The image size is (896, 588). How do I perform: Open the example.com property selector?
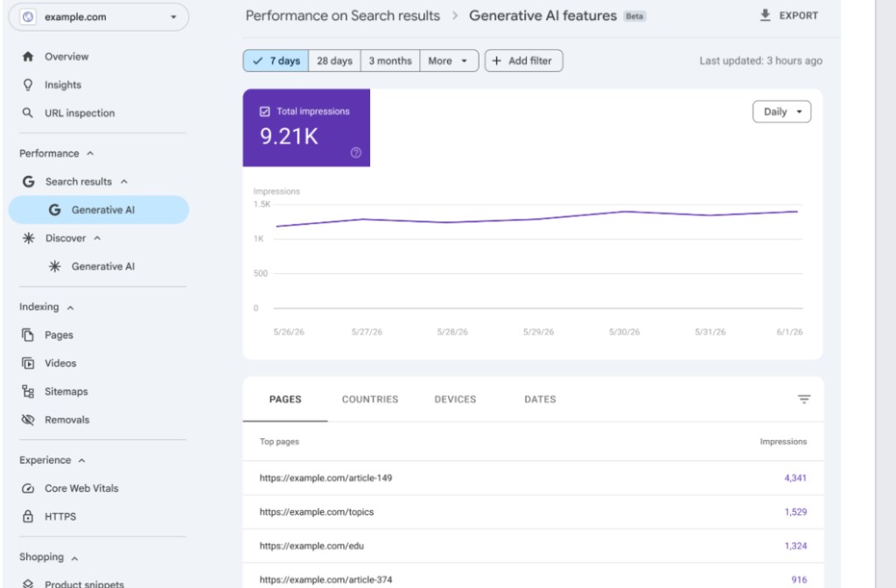(x=98, y=17)
